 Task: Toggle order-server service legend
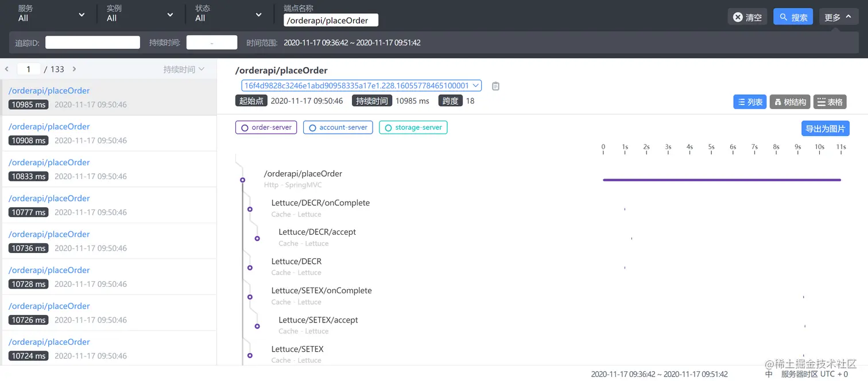pos(266,127)
